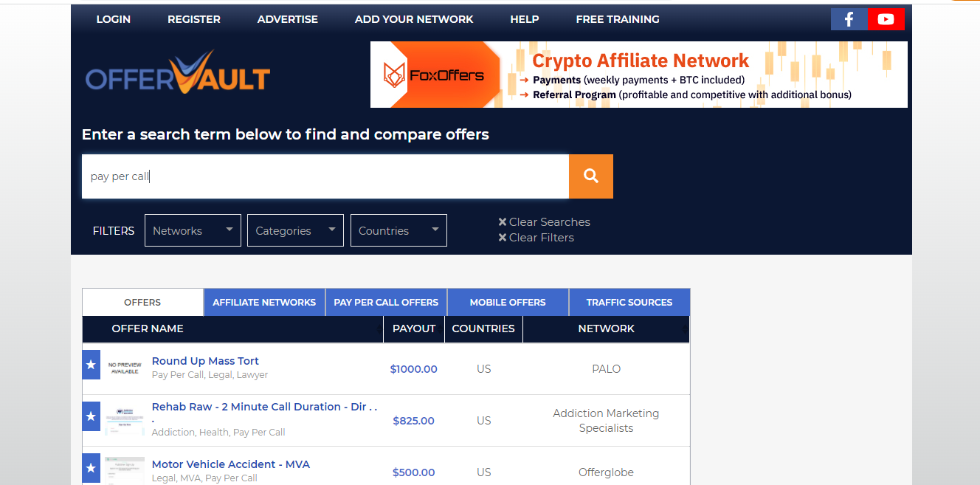Click the Round Up Mass Tort preview thumbnail
This screenshot has height=485, width=980.
pos(125,368)
